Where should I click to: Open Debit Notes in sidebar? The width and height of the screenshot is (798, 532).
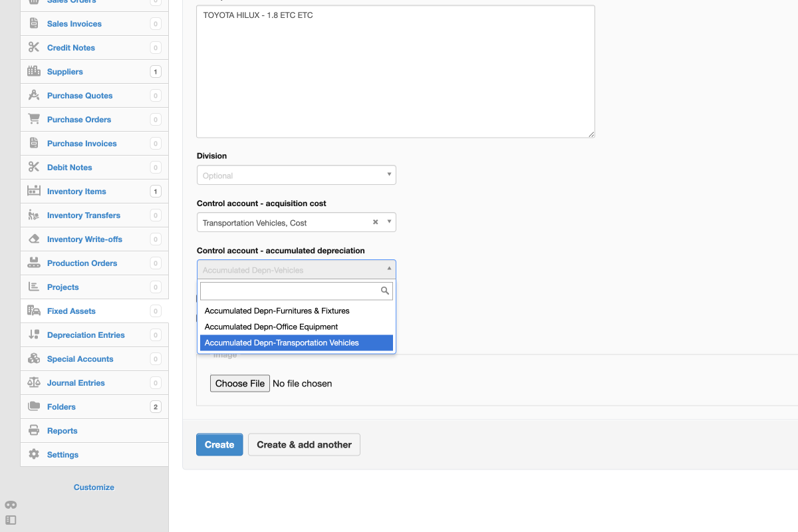click(94, 168)
